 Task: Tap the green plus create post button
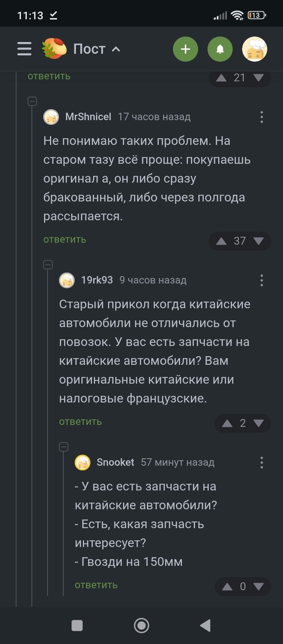(x=185, y=49)
